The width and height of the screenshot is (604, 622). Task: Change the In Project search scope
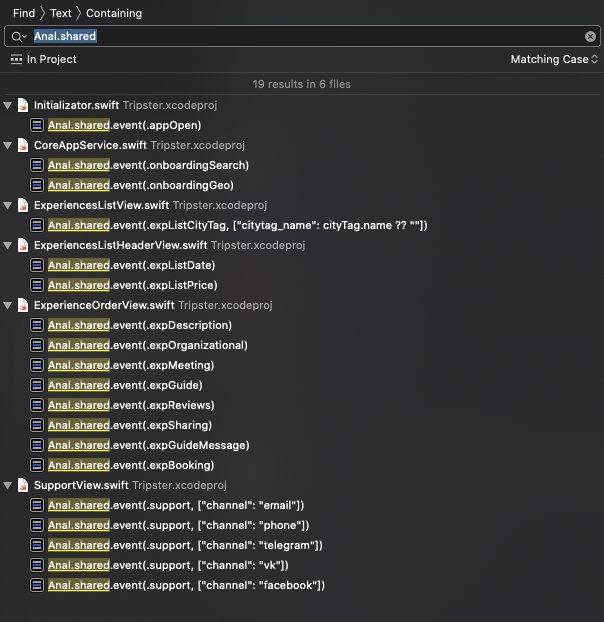coord(52,59)
